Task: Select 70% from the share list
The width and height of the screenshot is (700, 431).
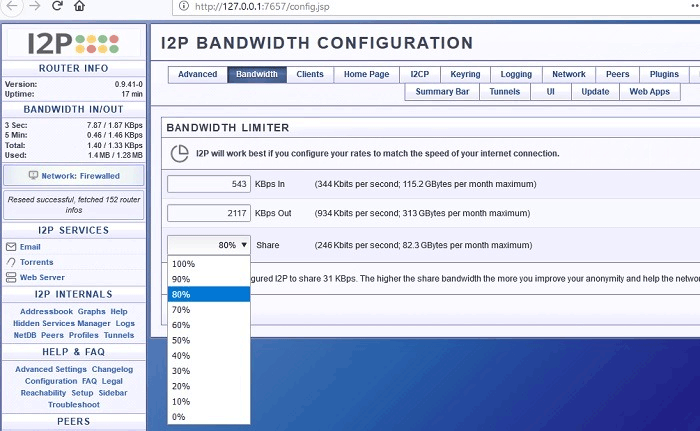Action: [x=209, y=310]
